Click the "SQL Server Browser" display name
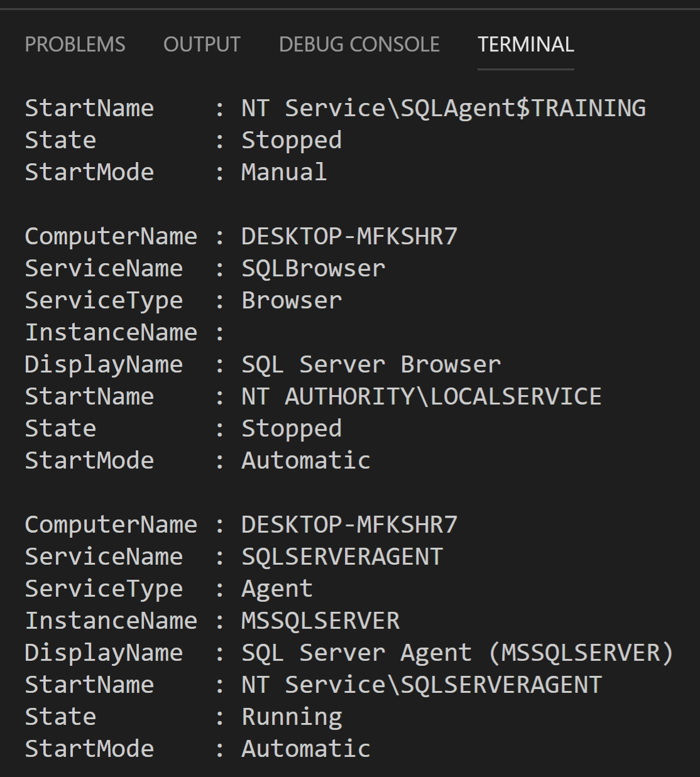Viewport: 700px width, 777px height. click(x=371, y=364)
